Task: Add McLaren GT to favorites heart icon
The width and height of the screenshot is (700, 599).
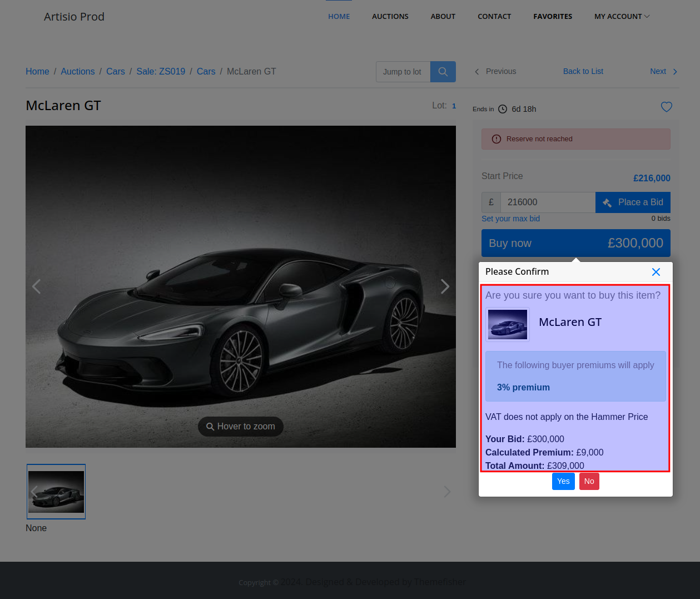Action: pyautogui.click(x=666, y=107)
